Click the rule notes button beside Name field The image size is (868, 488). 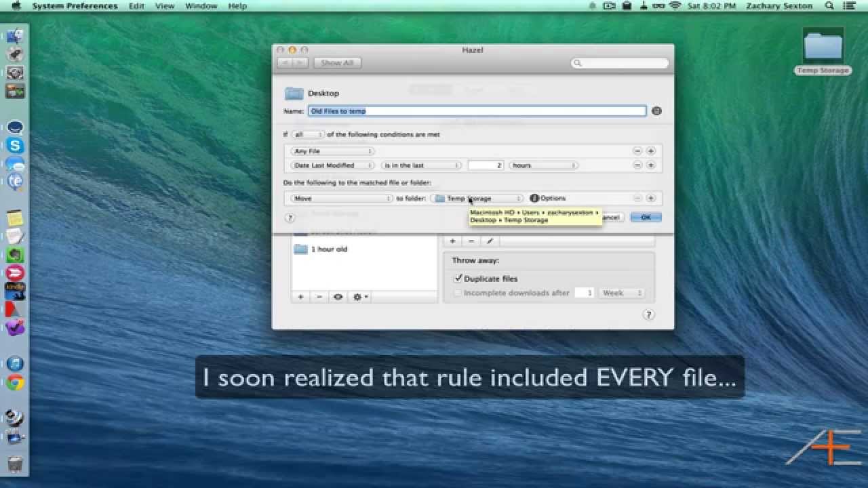coord(656,111)
